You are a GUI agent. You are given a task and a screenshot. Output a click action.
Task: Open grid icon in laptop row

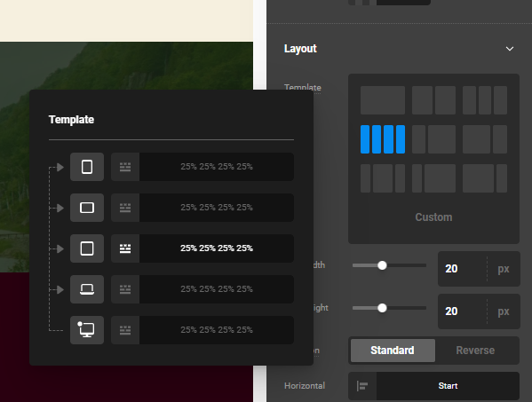point(125,289)
